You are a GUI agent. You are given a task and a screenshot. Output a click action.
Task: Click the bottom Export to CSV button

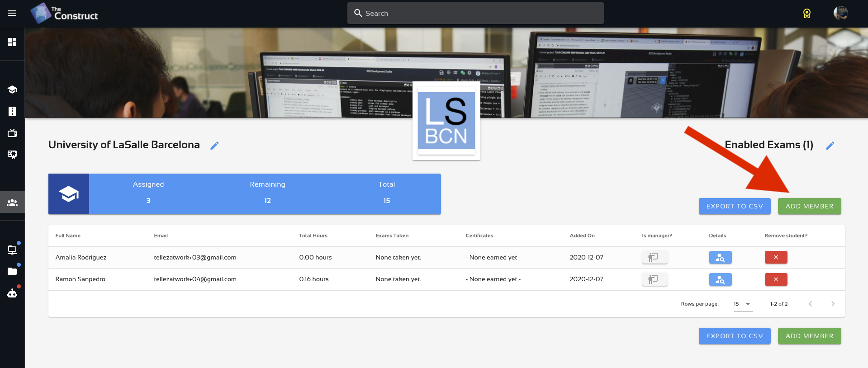pos(735,336)
